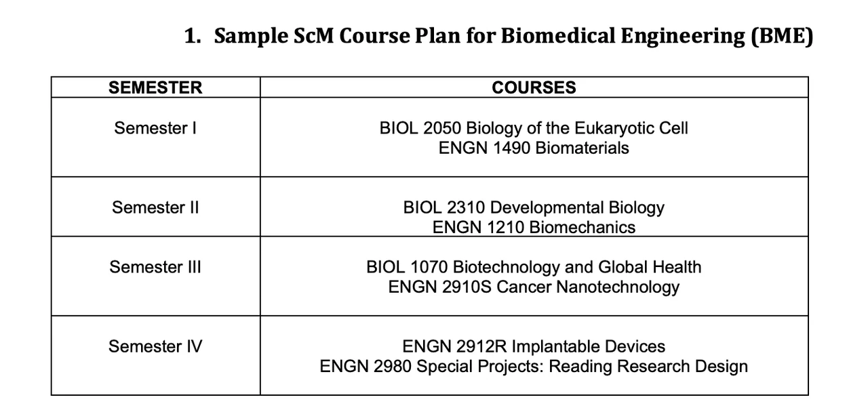Click the ENGN 2980 Special Projects line
Image resolution: width=868 pixels, height=406 pixels.
click(x=534, y=367)
